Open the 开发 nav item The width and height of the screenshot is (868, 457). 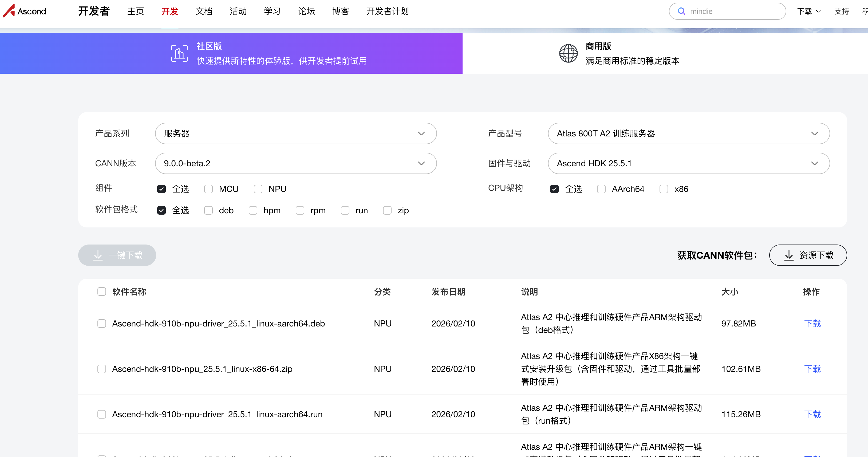tap(169, 11)
